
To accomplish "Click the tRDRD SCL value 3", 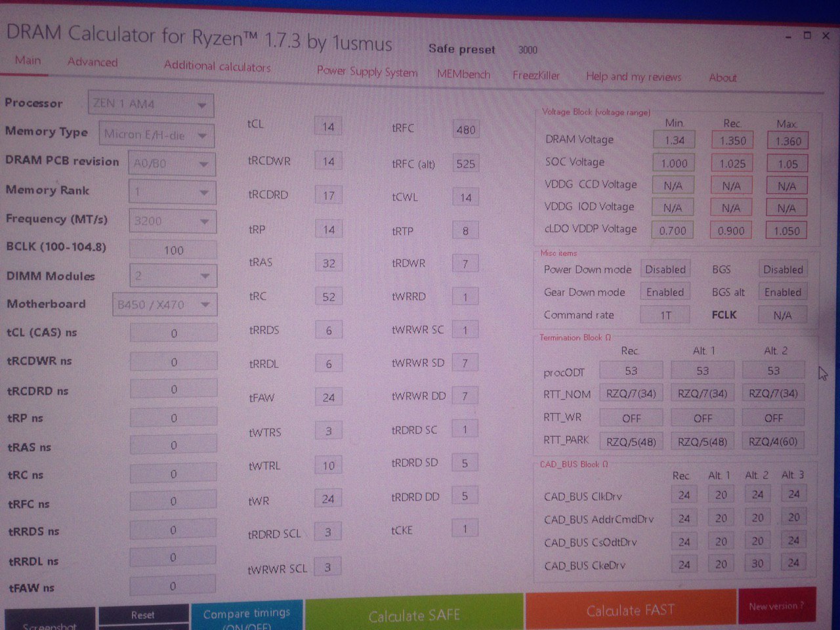I will (328, 532).
